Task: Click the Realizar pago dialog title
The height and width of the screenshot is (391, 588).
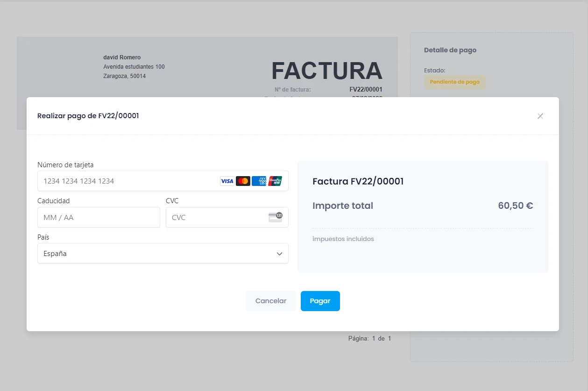Action: pos(87,115)
